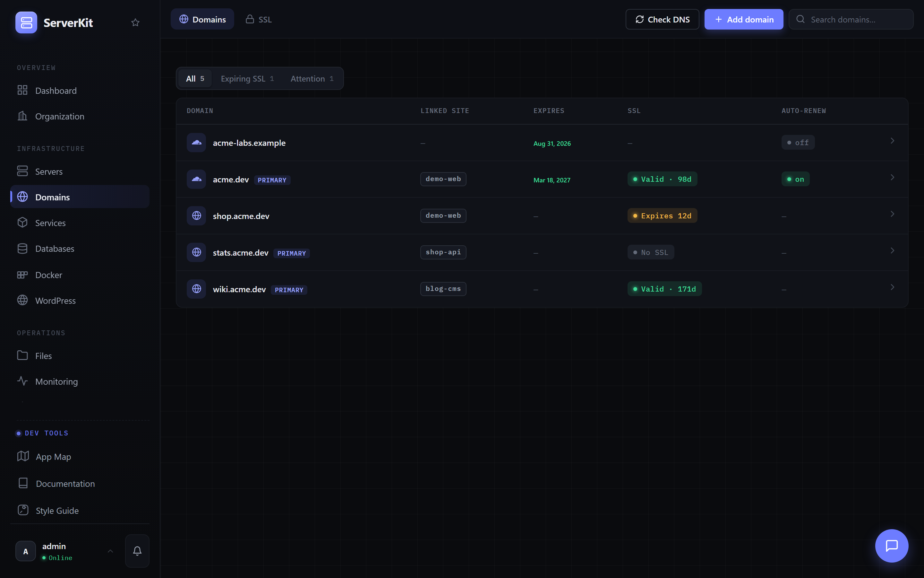Image resolution: width=924 pixels, height=578 pixels.
Task: Switch to the SSL top tab
Action: (x=259, y=19)
